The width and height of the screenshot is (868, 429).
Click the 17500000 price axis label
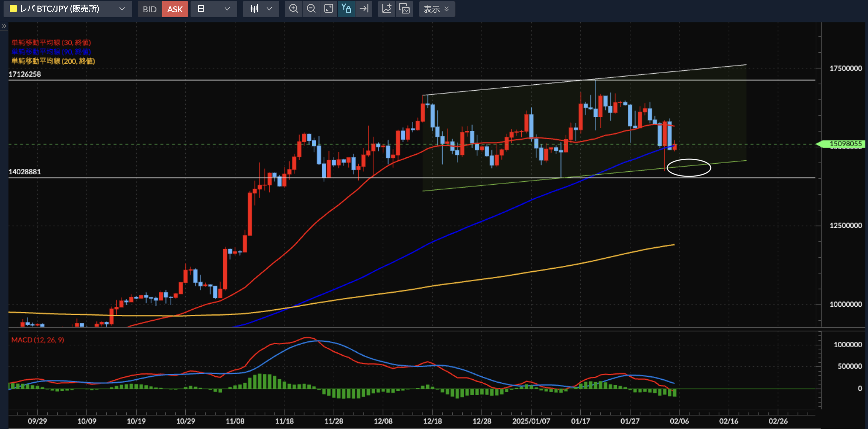(x=845, y=68)
